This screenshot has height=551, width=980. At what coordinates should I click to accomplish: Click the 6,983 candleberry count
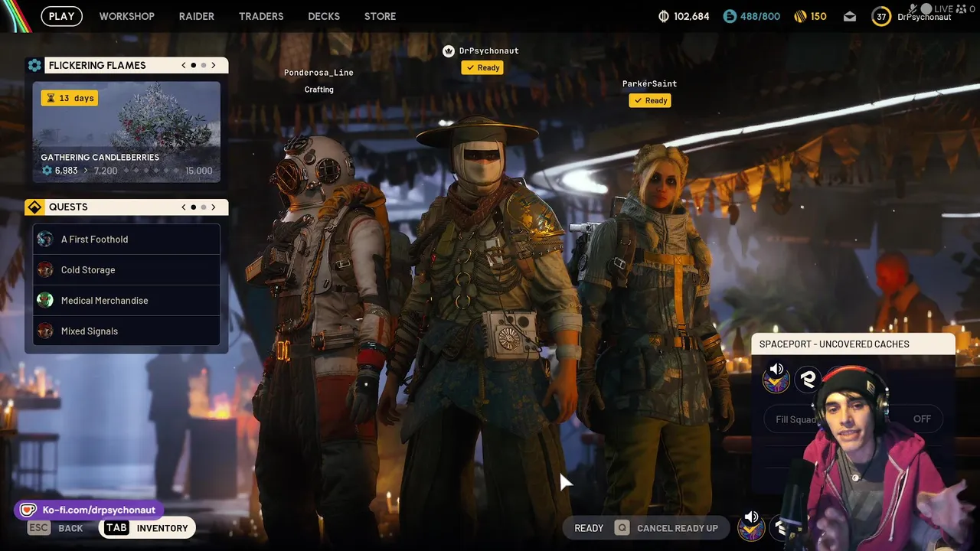click(66, 171)
